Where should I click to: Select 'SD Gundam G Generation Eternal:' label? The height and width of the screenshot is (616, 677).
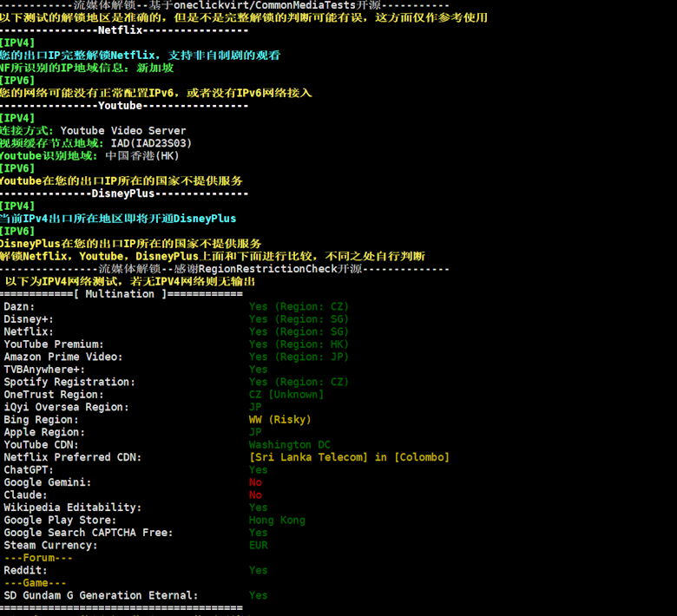[x=101, y=595]
